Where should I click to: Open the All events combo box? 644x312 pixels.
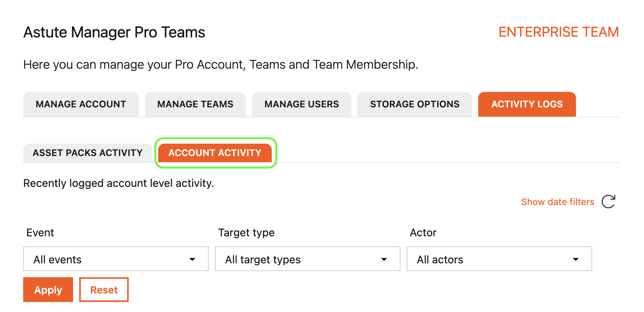[x=116, y=259]
